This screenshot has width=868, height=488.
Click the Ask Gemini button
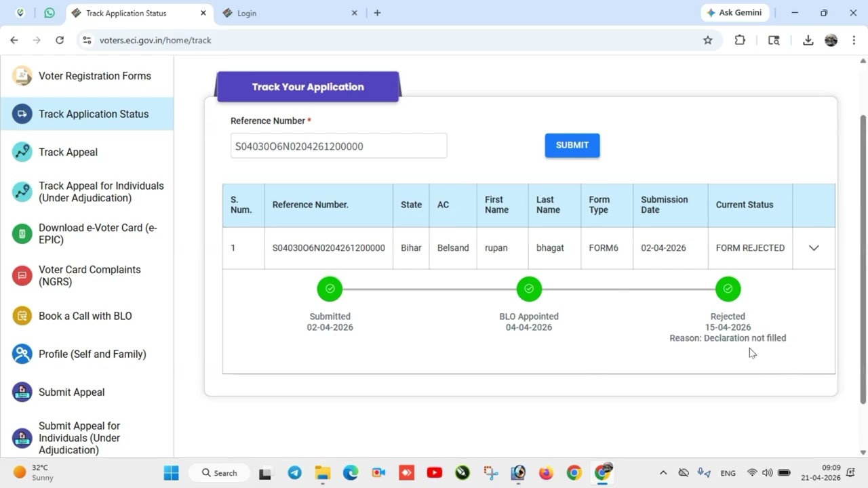(734, 13)
